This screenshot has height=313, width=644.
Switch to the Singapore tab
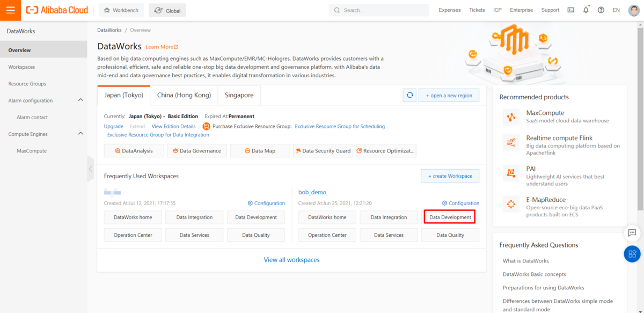tap(239, 95)
